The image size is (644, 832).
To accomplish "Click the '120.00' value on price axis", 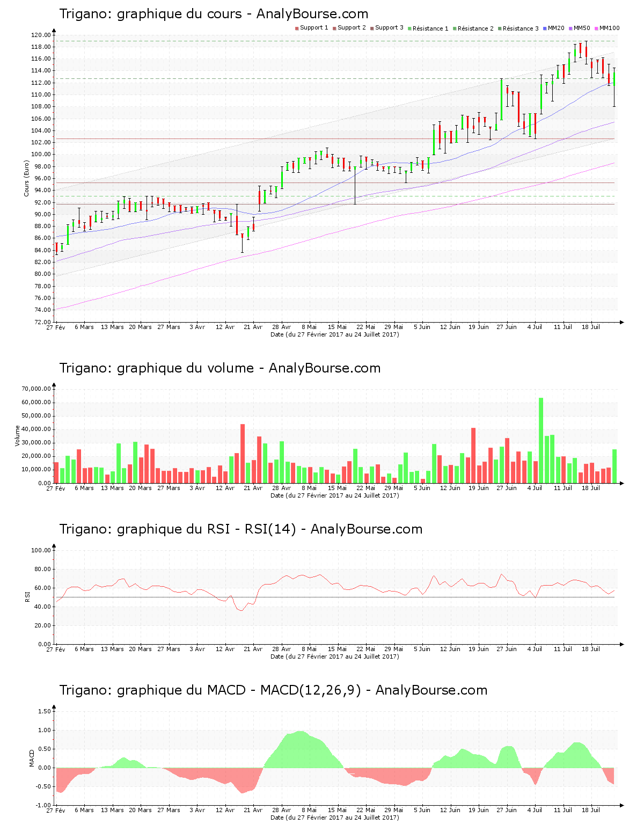I will click(x=41, y=35).
